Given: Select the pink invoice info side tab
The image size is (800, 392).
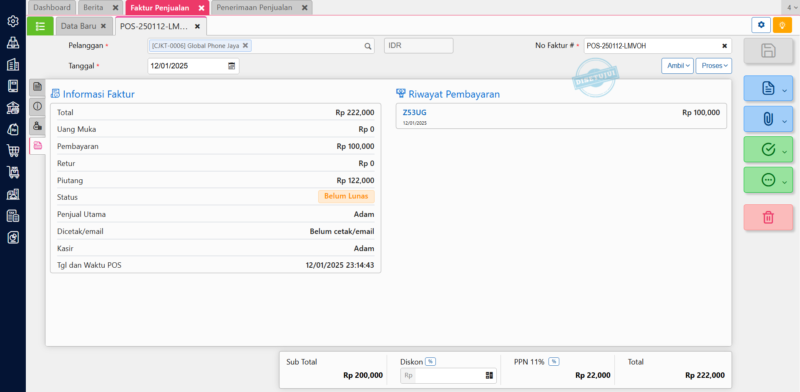Looking at the screenshot, I should (x=37, y=145).
